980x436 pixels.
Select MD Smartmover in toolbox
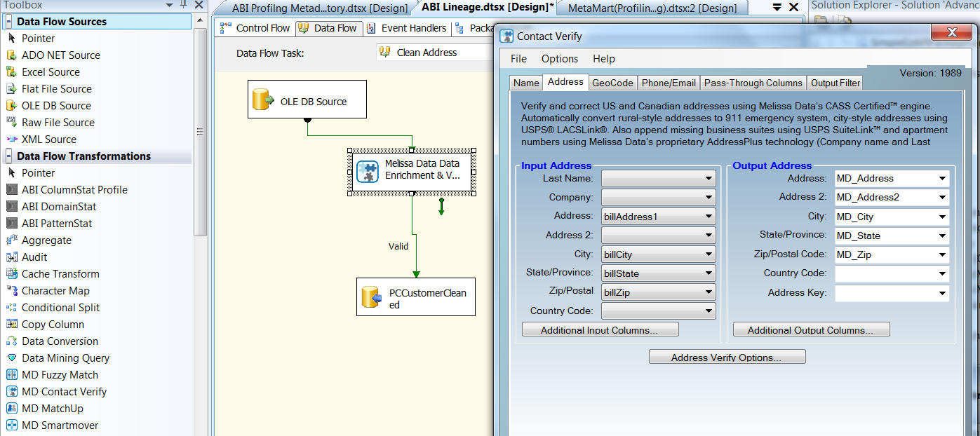(x=60, y=425)
